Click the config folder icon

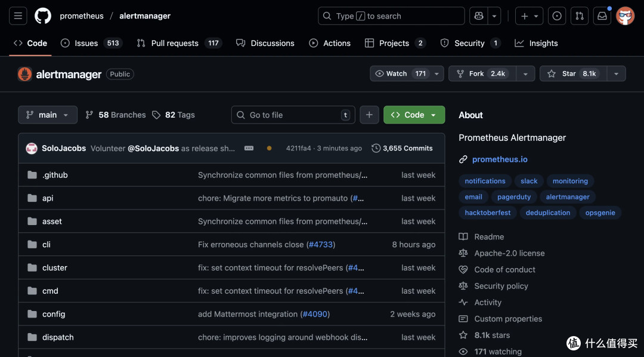tap(32, 314)
